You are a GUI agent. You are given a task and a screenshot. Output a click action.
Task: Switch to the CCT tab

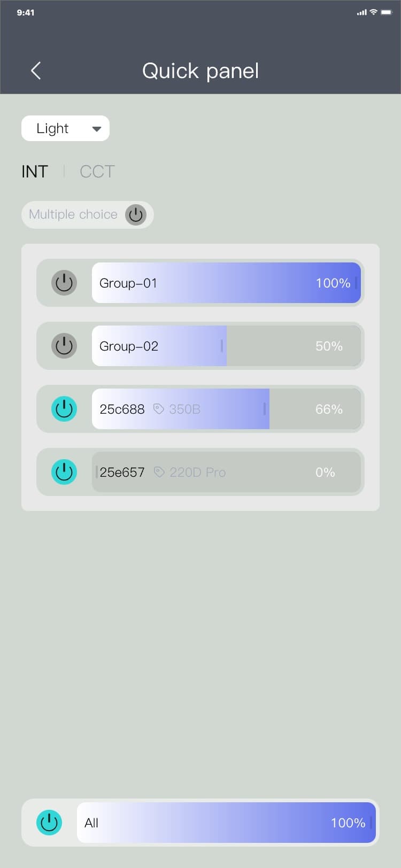(97, 172)
